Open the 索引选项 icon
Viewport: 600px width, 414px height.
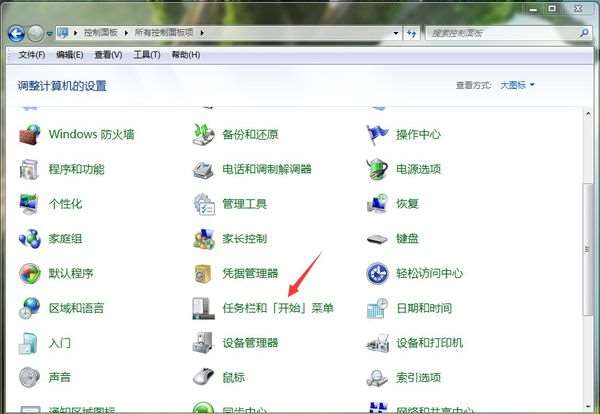point(377,378)
